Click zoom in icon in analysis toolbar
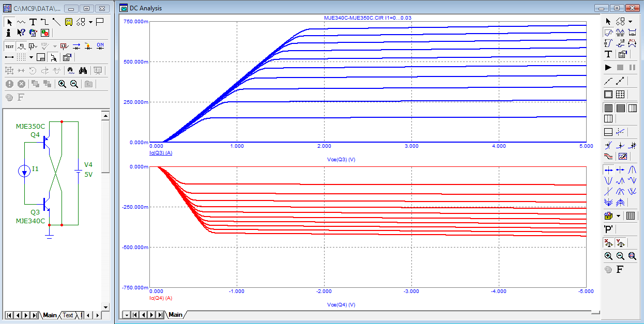Viewport: 644px width, 324px height. (x=608, y=256)
